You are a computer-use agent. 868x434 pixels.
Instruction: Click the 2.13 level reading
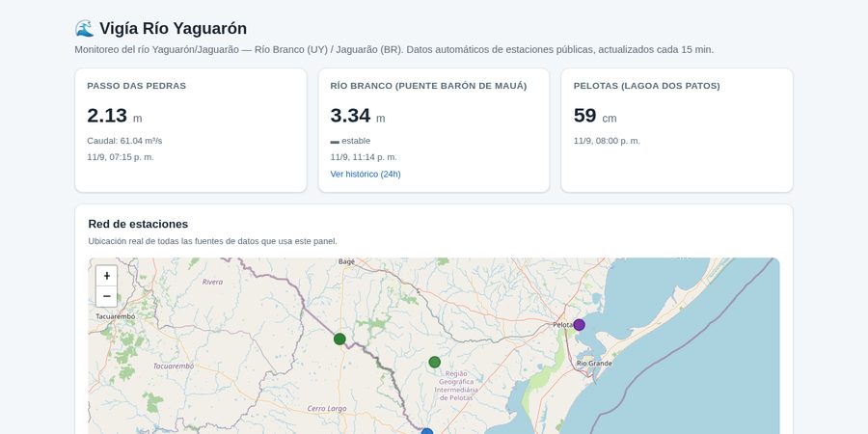(107, 115)
